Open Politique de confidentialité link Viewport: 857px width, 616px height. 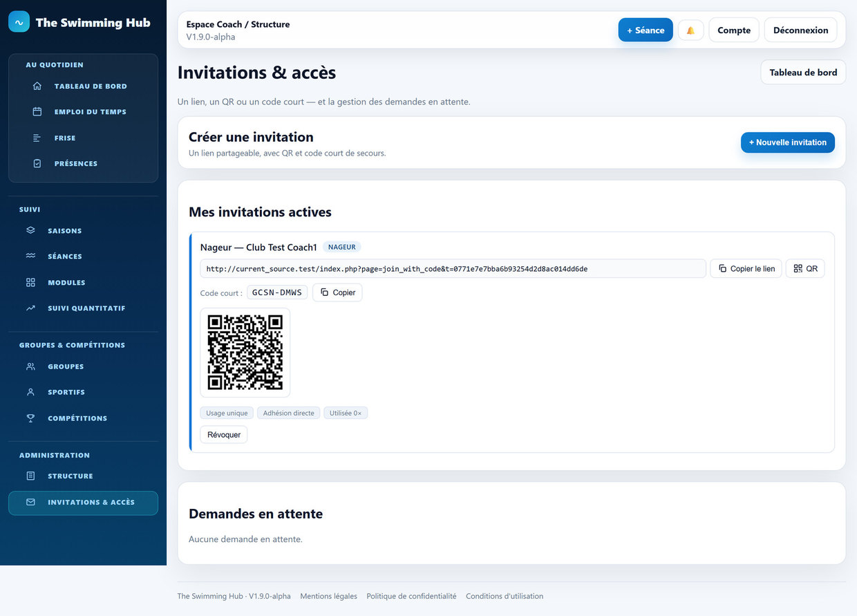tap(411, 596)
